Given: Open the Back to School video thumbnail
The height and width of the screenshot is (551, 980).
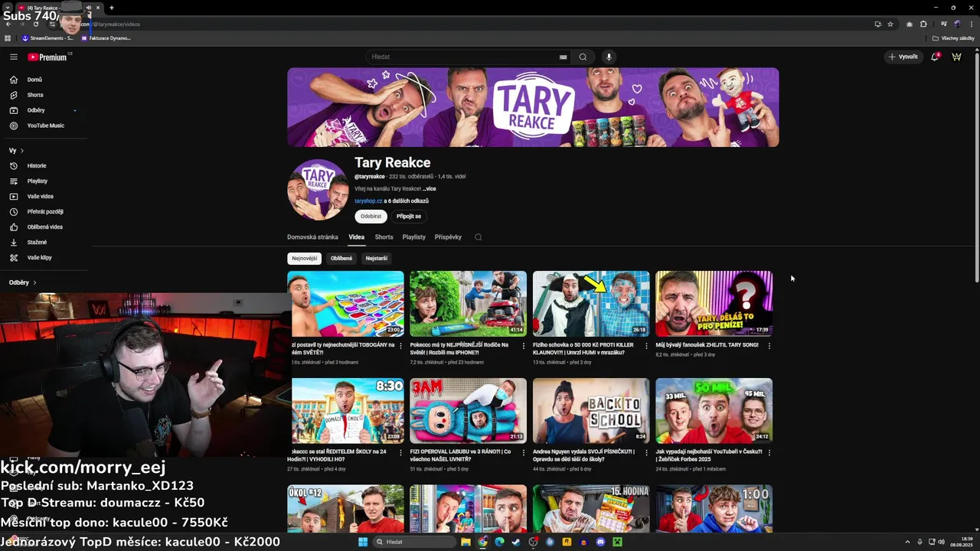Looking at the screenshot, I should [591, 411].
